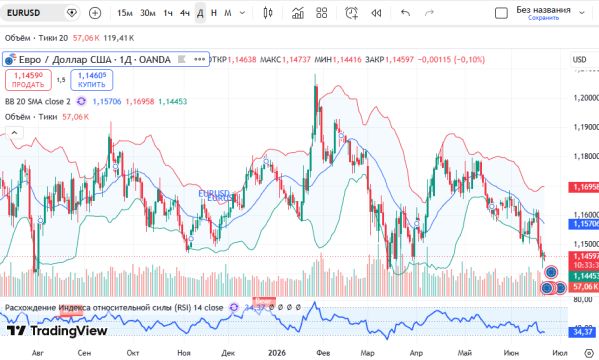The width and height of the screenshot is (599, 360).
Task: Start bar replay with the rewind icon
Action: click(x=376, y=13)
